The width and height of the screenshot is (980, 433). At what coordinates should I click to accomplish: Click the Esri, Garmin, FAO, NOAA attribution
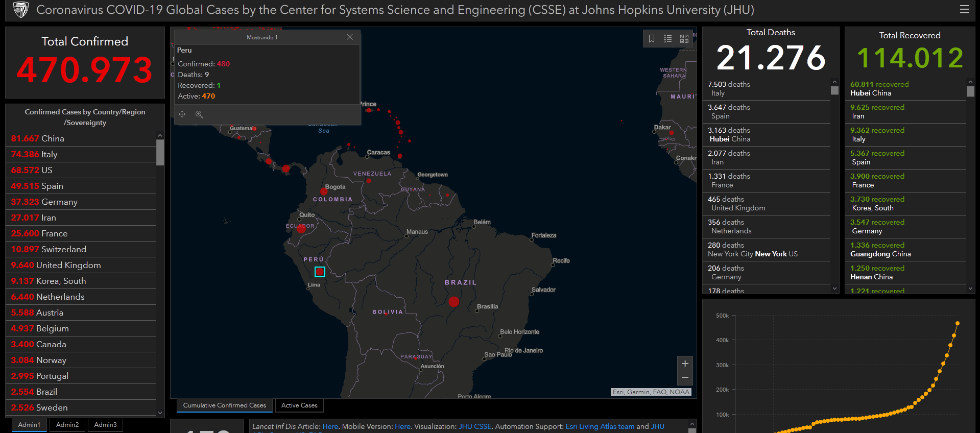coord(651,392)
